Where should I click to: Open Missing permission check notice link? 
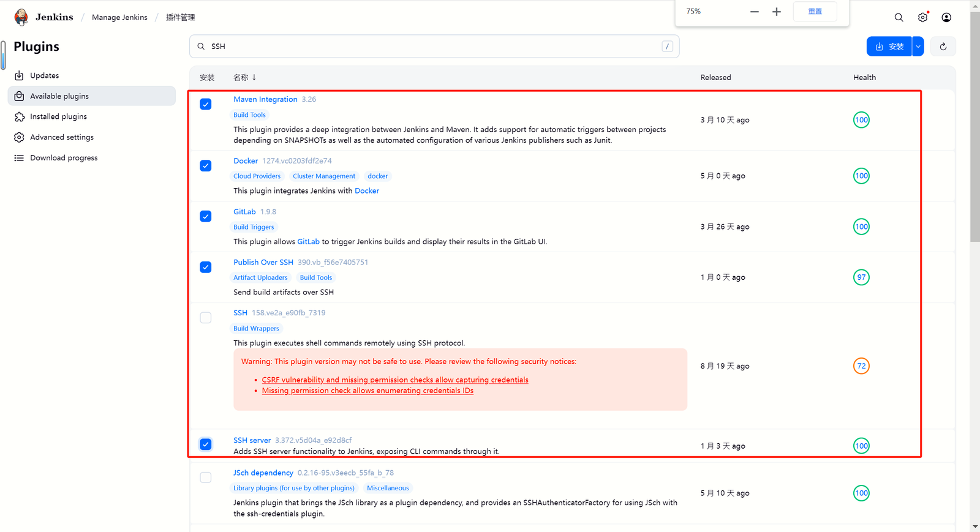pos(367,391)
